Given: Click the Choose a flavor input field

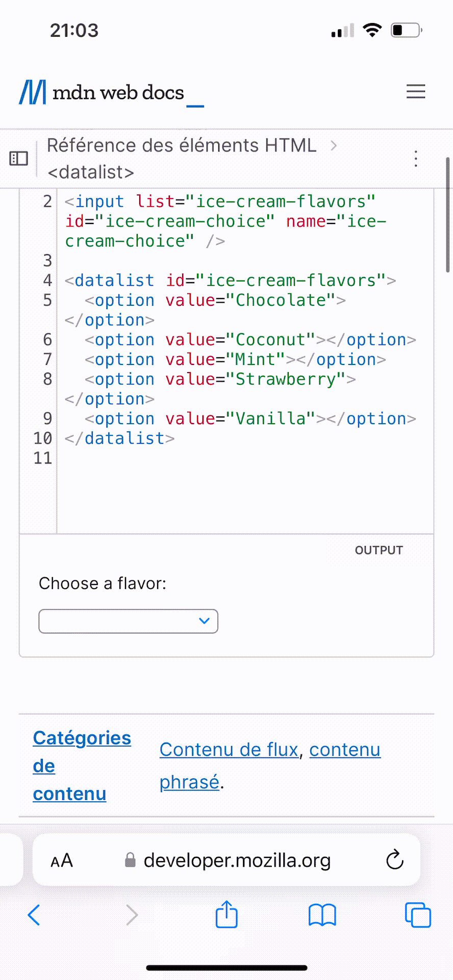Looking at the screenshot, I should click(x=117, y=621).
